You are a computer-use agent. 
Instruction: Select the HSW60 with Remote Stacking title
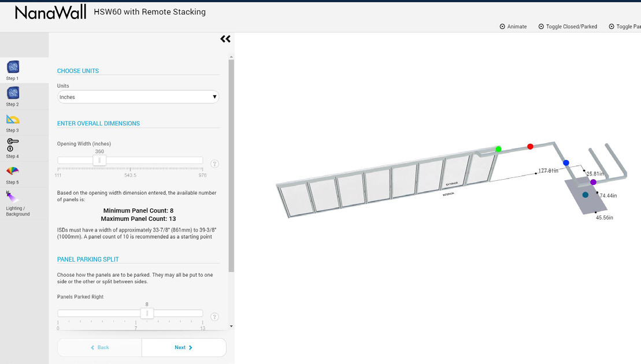coord(150,12)
